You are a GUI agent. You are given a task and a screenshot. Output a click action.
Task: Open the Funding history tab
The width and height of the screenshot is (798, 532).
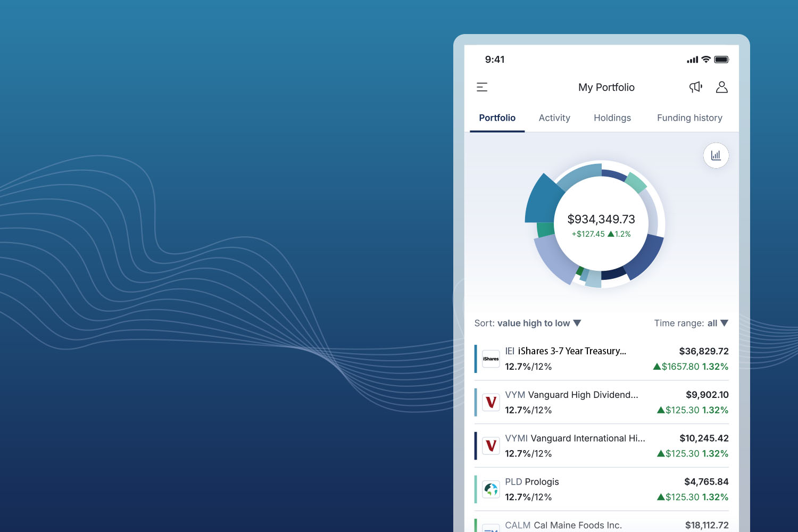click(x=689, y=118)
